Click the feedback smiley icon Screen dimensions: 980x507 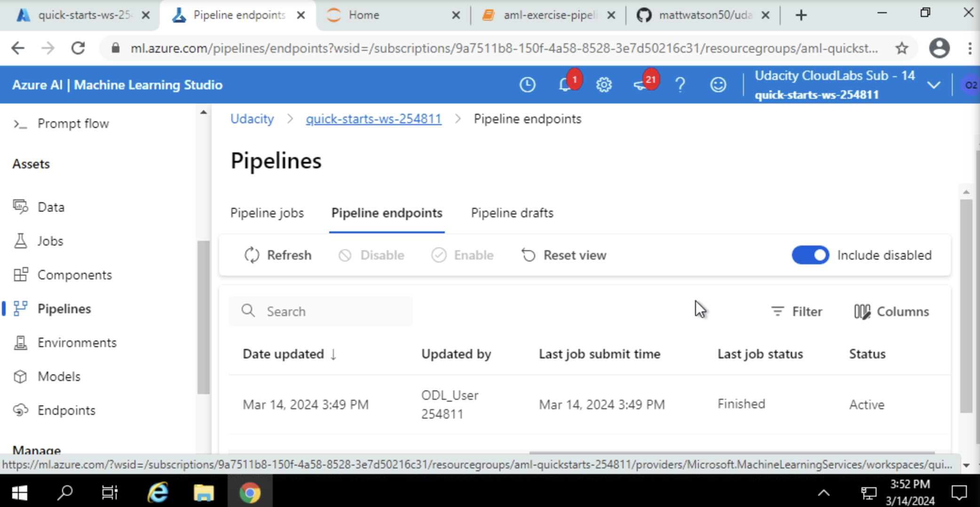[x=718, y=85]
